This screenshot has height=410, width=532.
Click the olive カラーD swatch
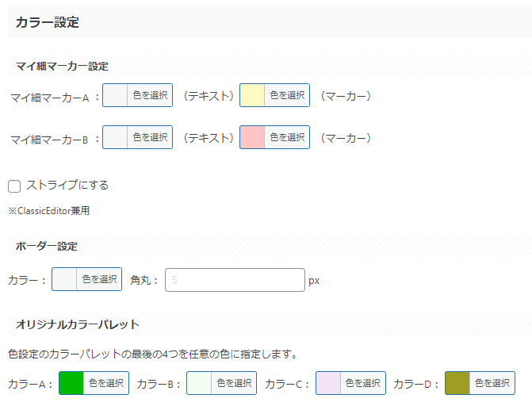[x=458, y=383]
